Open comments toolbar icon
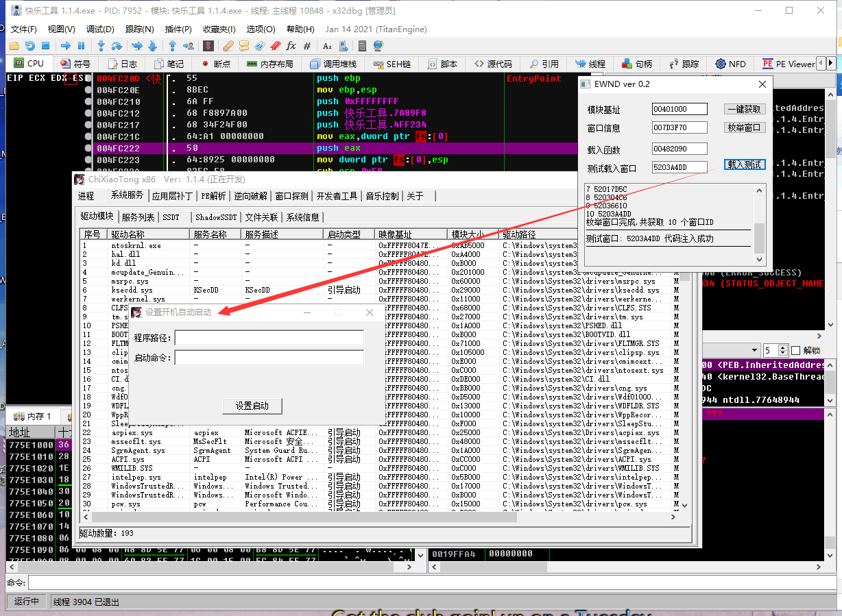Screen dimensions: 842x616 [x=244, y=46]
